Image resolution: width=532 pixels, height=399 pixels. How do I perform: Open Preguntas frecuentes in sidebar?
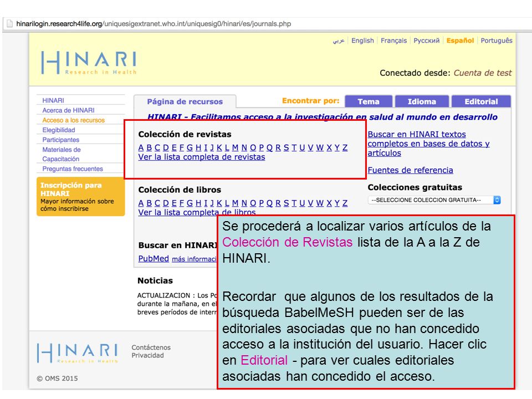[x=73, y=168]
